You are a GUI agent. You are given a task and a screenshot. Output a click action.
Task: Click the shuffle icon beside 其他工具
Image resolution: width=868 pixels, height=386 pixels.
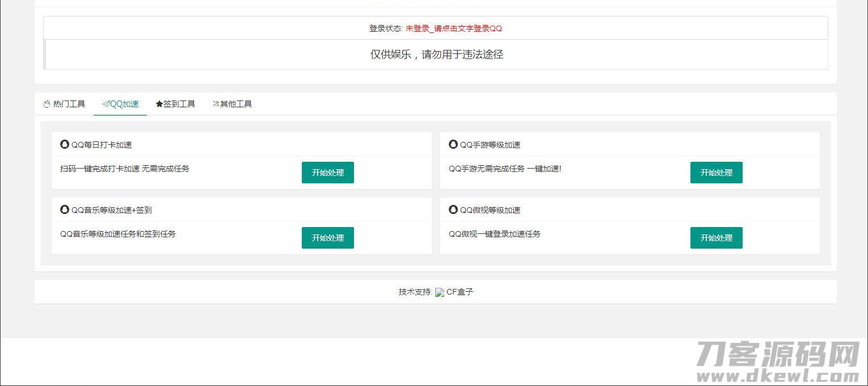coord(216,104)
